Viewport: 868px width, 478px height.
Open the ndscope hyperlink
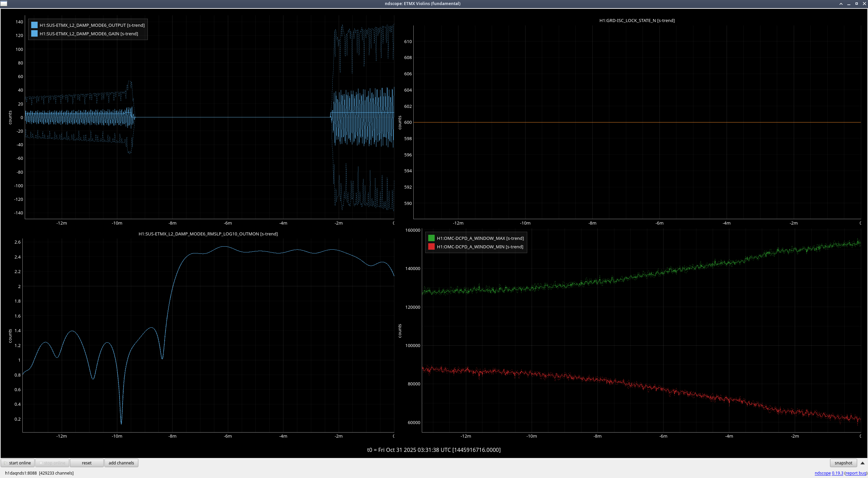point(823,473)
